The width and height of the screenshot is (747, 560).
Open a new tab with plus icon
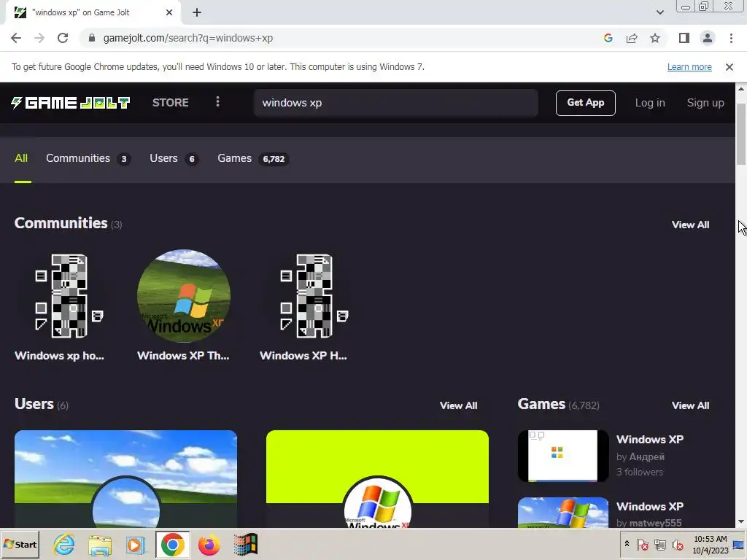point(197,13)
